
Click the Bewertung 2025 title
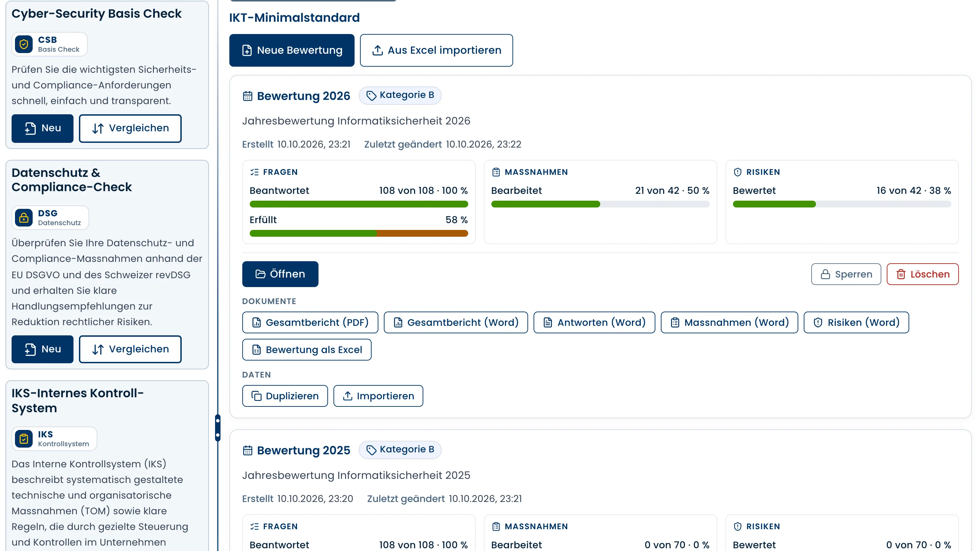click(x=304, y=450)
